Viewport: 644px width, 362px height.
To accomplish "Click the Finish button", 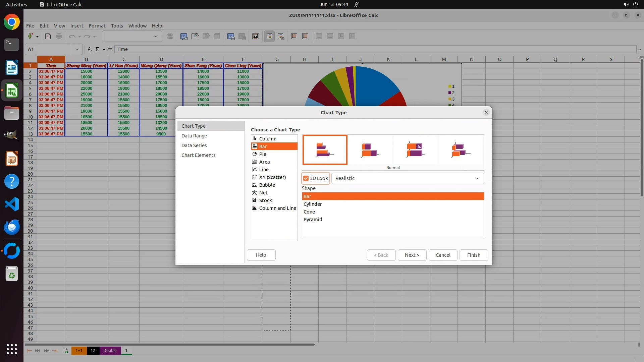I will tap(473, 255).
